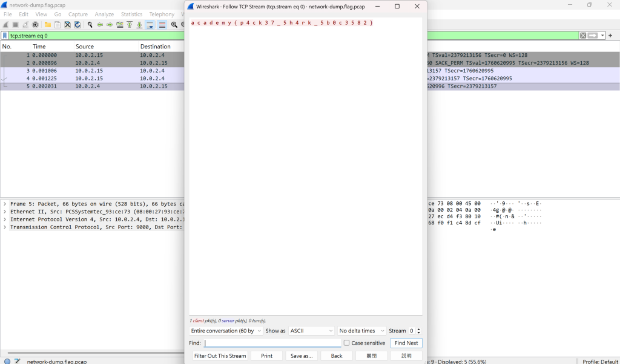Open the Entire conversation dropdown
Image resolution: width=620 pixels, height=364 pixels.
226,331
